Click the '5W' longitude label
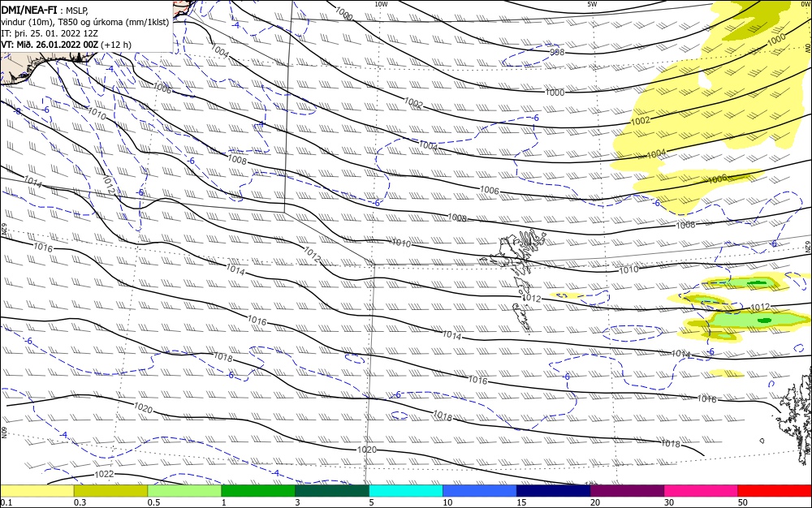This screenshot has height=508, width=812. pyautogui.click(x=593, y=3)
